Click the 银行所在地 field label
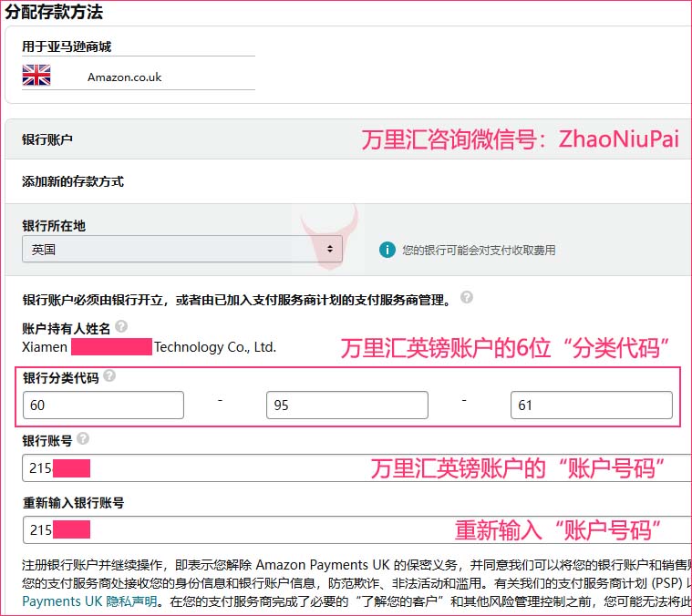Screen dimensions: 692x616 click(x=54, y=226)
